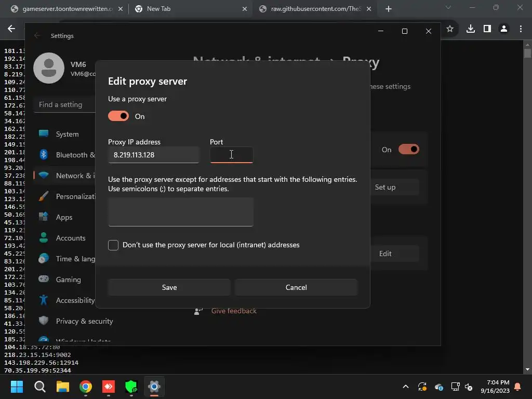Click the muted volume tray icon
Viewport: 532px width, 399px height.
469,387
